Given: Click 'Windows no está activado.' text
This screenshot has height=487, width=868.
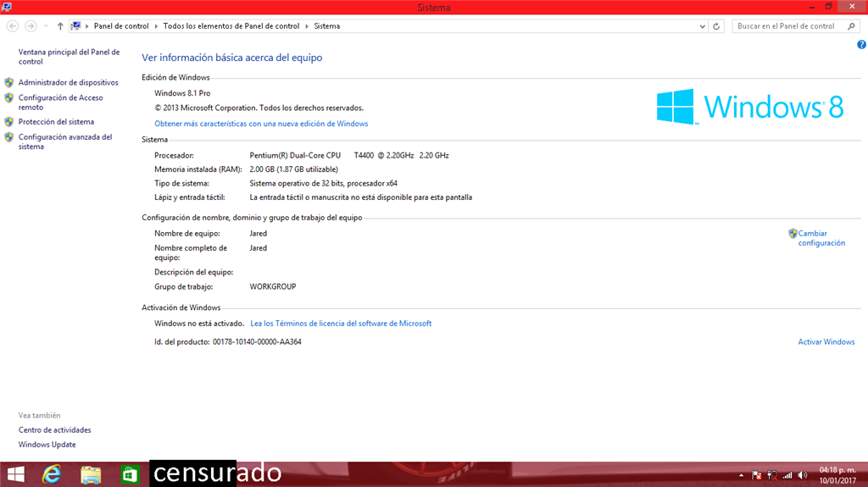Looking at the screenshot, I should pyautogui.click(x=198, y=324).
